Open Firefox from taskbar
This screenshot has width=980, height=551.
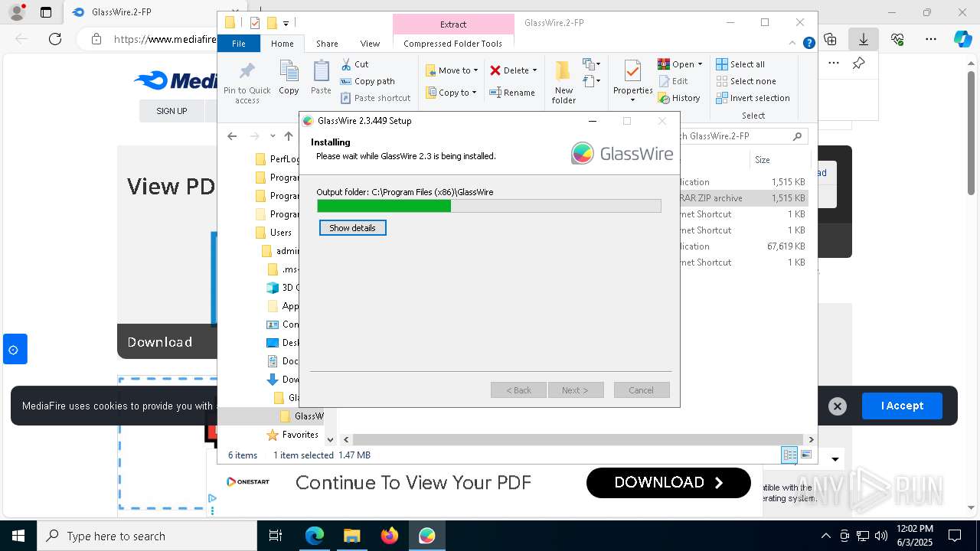click(x=390, y=536)
